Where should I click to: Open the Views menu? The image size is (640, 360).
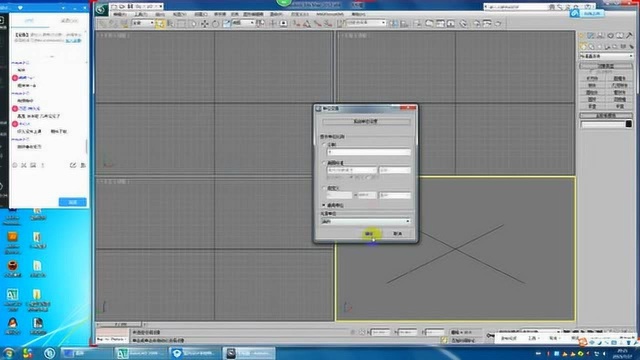click(179, 14)
